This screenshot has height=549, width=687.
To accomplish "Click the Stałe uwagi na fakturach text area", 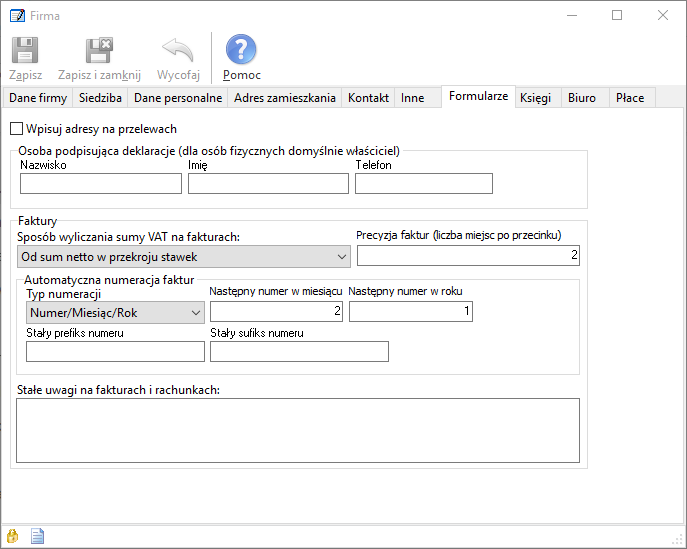I will click(x=298, y=430).
